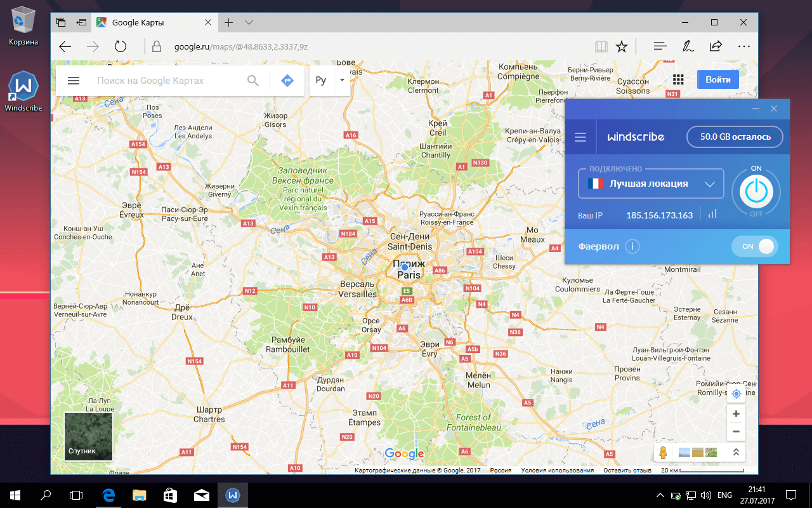Open the volume tray icon
Viewport: 812px width, 508px height.
707,495
